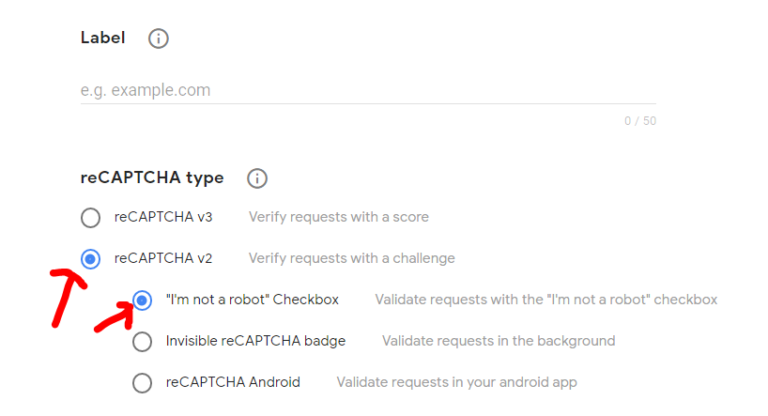768x416 pixels.
Task: Click the "Validate requests in the background" text
Action: (499, 341)
